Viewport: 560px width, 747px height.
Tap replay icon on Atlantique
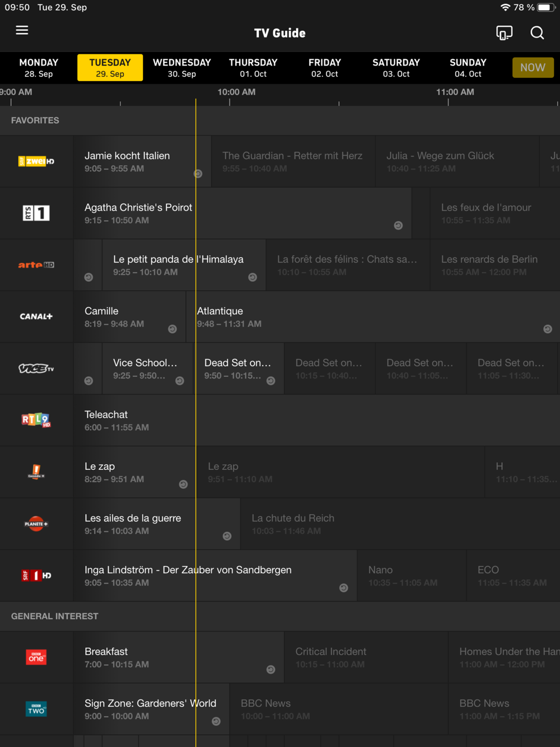click(548, 329)
